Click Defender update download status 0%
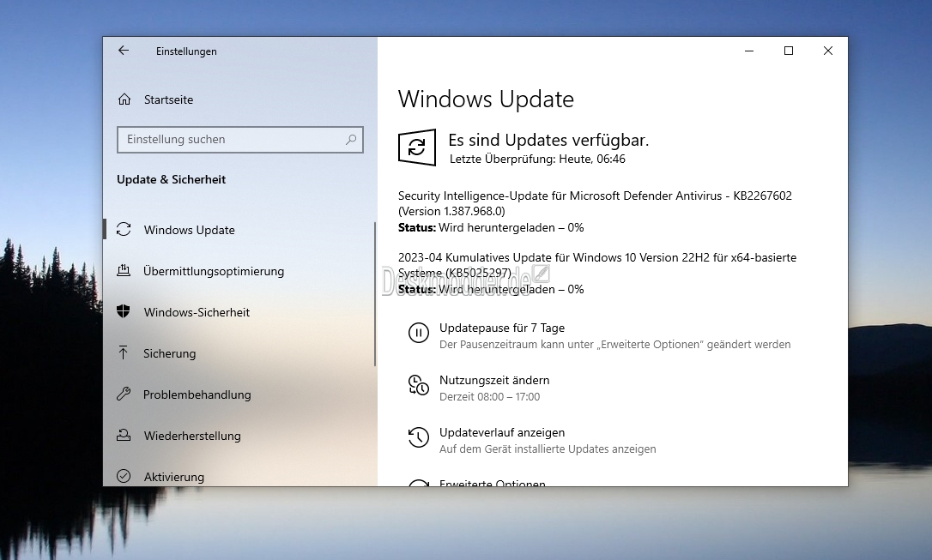This screenshot has width=932, height=560. coord(491,227)
